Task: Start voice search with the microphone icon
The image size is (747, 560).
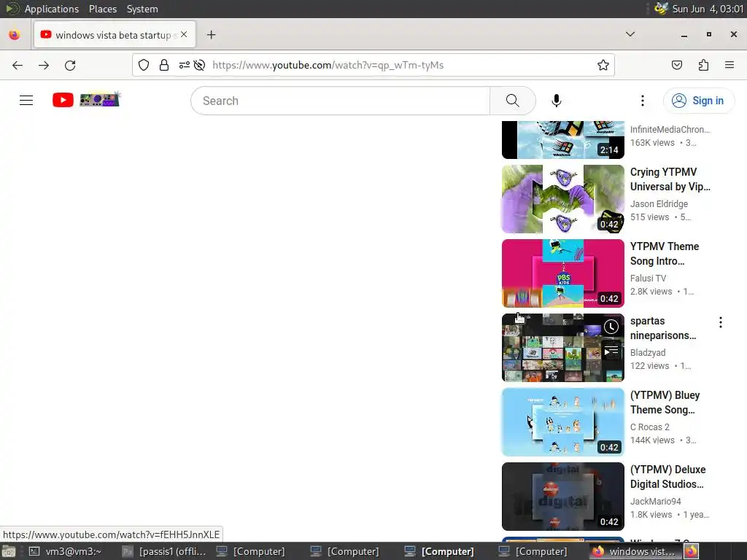Action: (557, 101)
